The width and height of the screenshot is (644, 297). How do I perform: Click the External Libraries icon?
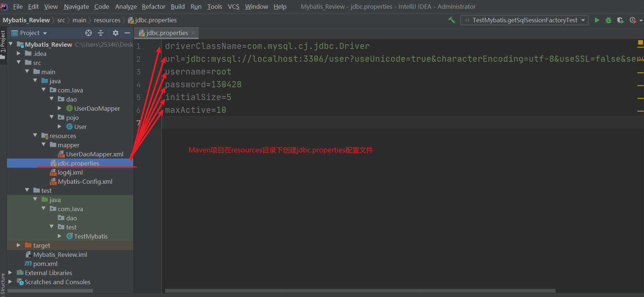pos(20,273)
